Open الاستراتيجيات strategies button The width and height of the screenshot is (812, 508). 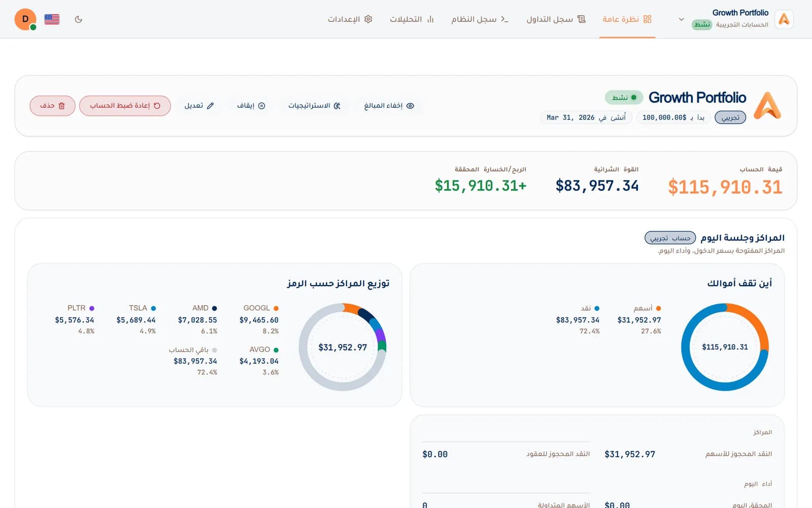(x=314, y=106)
